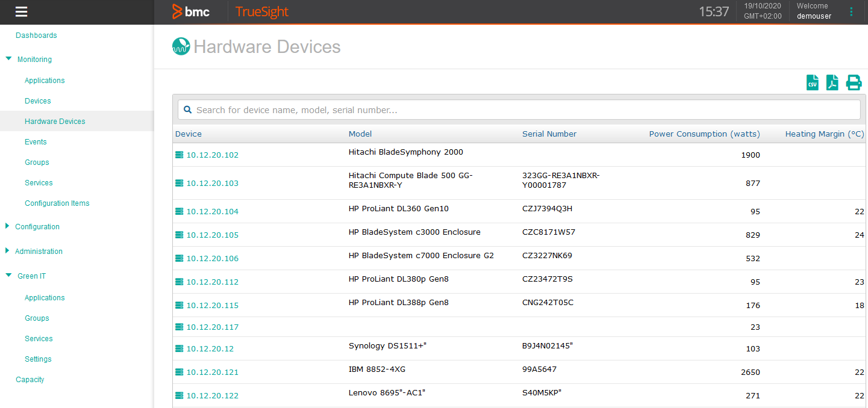Open device link 10.12.20.102
Image resolution: width=868 pixels, height=408 pixels.
(213, 155)
